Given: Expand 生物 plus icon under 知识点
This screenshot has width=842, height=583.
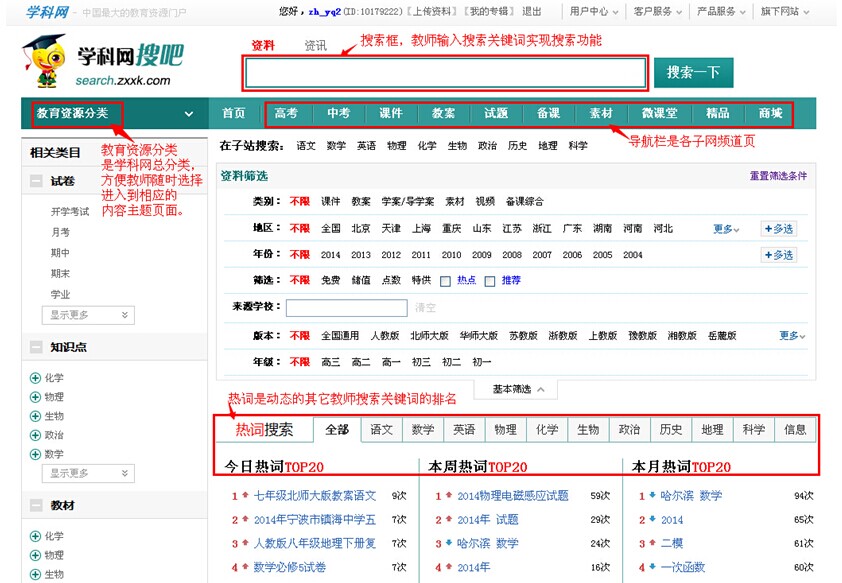Looking at the screenshot, I should [35, 416].
